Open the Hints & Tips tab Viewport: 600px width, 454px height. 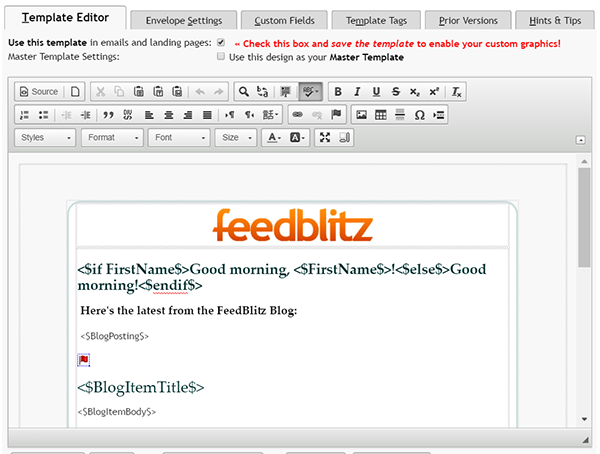click(x=555, y=20)
